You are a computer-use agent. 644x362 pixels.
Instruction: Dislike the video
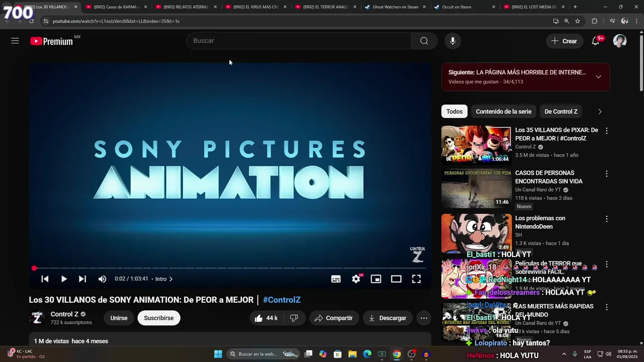294,318
